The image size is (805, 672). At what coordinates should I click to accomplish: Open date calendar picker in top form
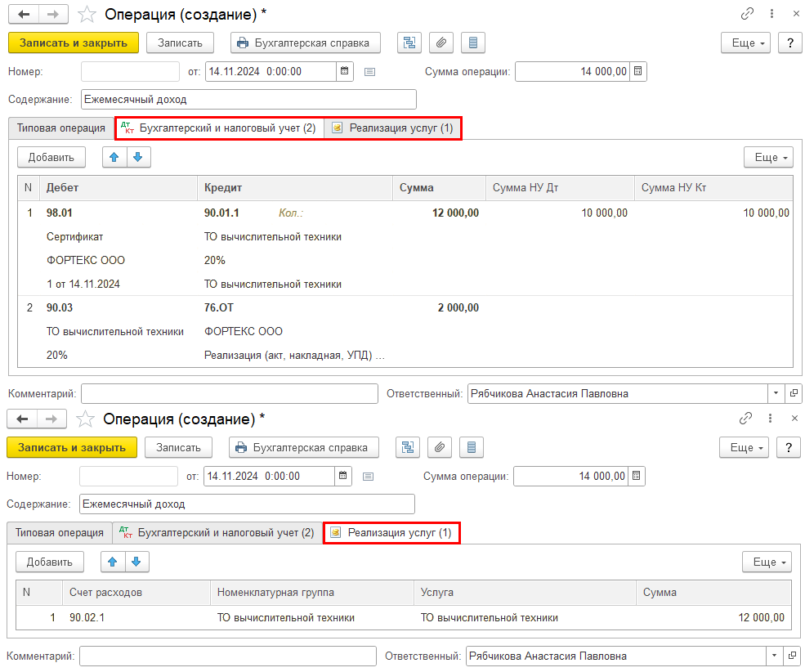[345, 71]
